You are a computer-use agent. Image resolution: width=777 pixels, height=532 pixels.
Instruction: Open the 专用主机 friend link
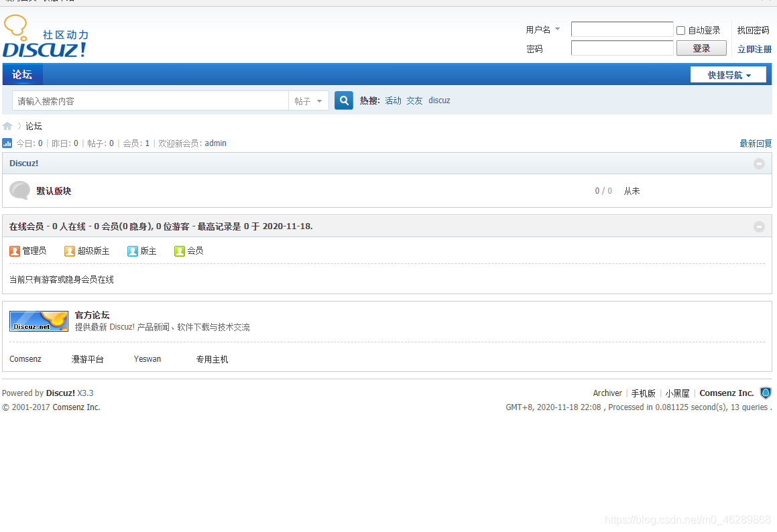pyautogui.click(x=212, y=359)
